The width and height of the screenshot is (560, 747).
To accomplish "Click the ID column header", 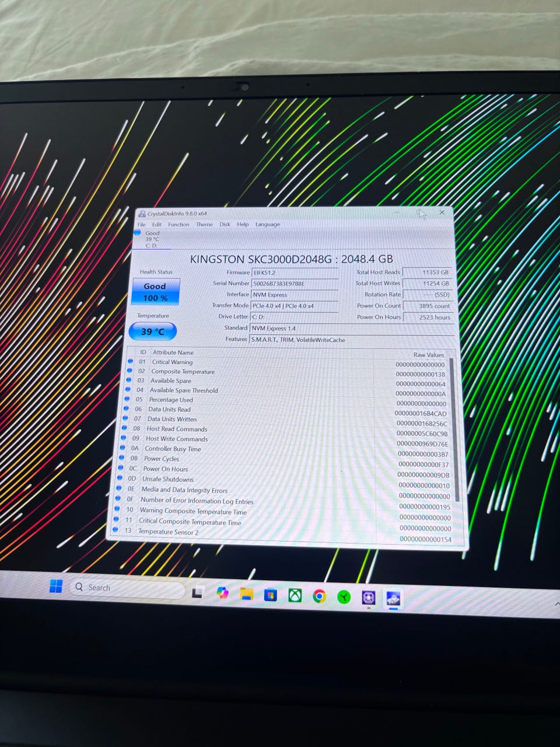I will click(143, 352).
